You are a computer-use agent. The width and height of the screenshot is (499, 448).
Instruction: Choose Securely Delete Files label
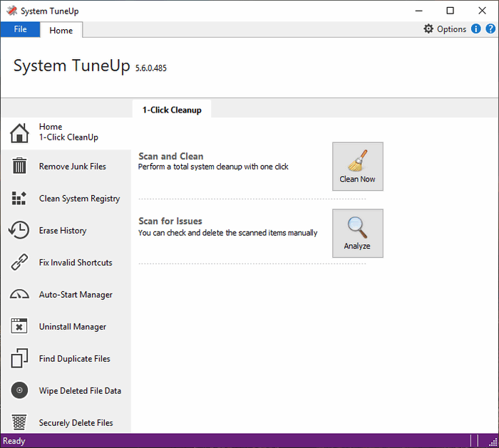(x=76, y=422)
